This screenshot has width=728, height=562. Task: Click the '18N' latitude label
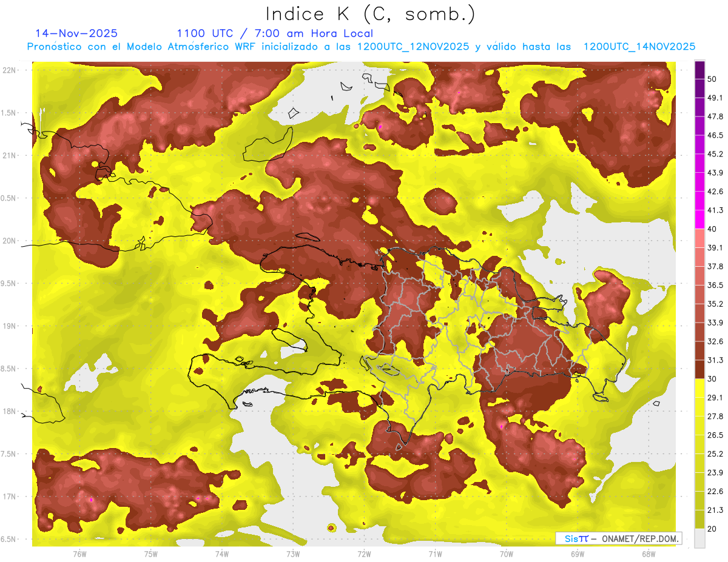9,412
